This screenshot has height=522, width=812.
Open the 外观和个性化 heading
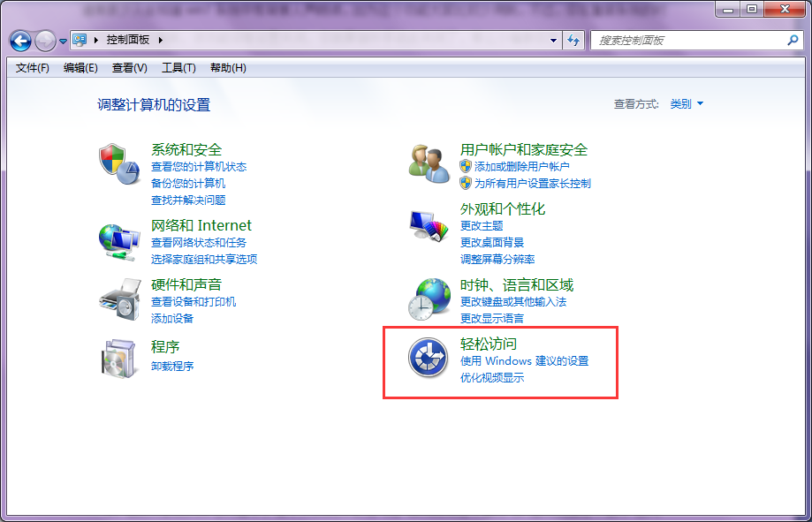pyautogui.click(x=503, y=209)
